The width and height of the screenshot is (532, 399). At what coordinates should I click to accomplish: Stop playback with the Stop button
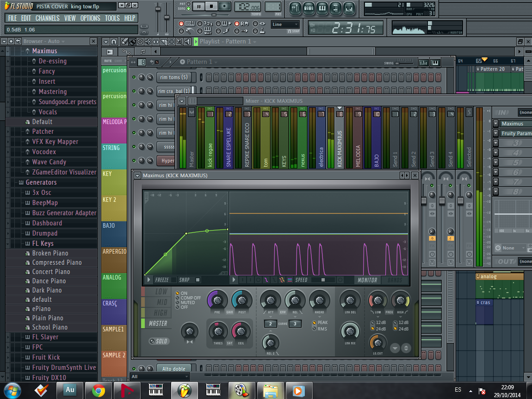pos(211,6)
